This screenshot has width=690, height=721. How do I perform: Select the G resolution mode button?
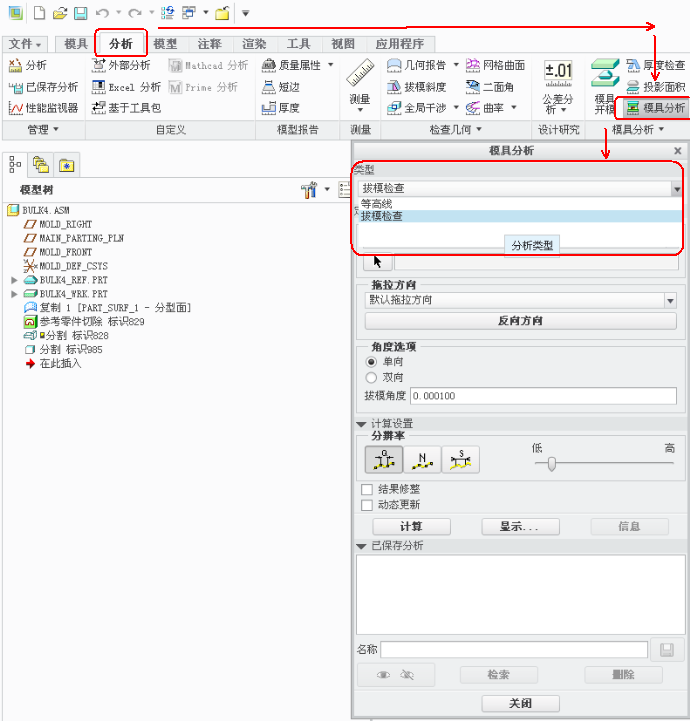pyautogui.click(x=384, y=459)
